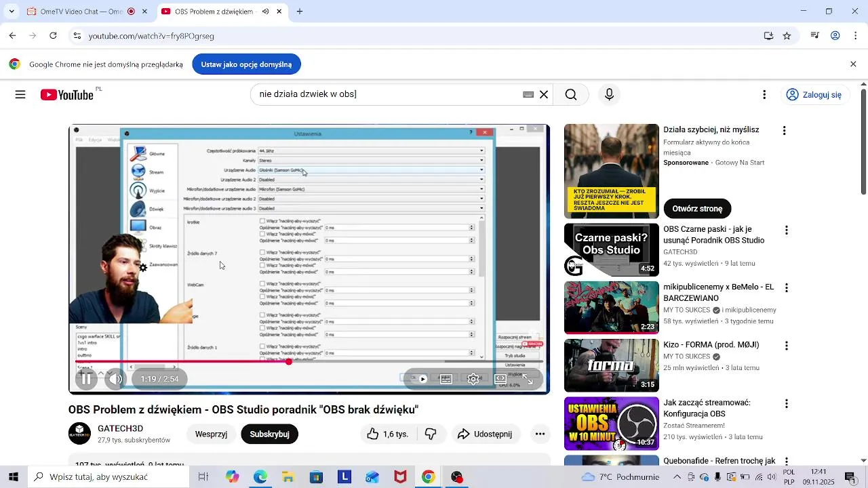Open the player settings gear
This screenshot has width=868, height=488.
473,379
